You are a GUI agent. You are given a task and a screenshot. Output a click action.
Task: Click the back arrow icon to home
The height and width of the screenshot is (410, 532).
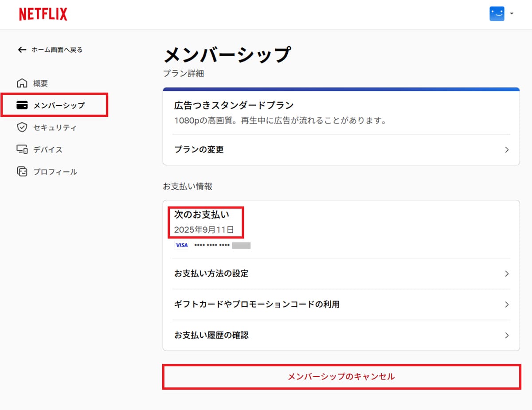pos(22,50)
